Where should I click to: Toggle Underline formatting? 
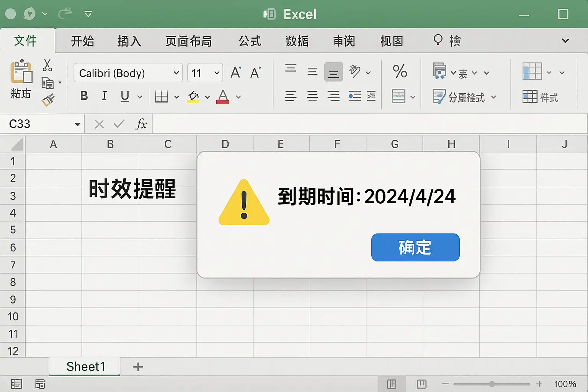tap(125, 96)
